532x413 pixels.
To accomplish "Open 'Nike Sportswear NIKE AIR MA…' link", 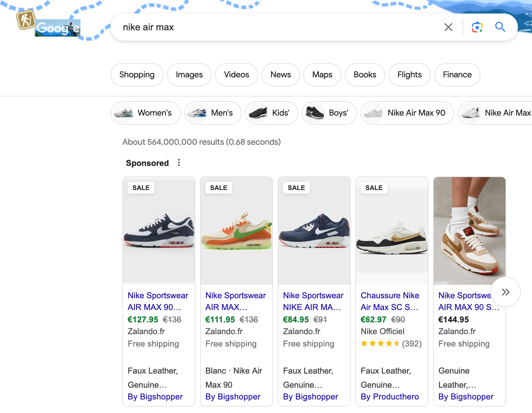I will [x=313, y=301].
